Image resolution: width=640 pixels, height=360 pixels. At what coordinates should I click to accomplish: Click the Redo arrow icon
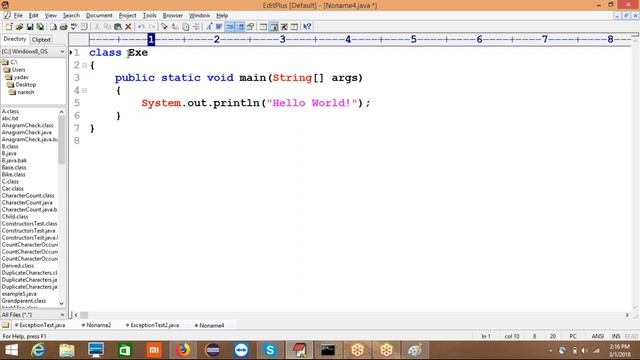pos(152,27)
